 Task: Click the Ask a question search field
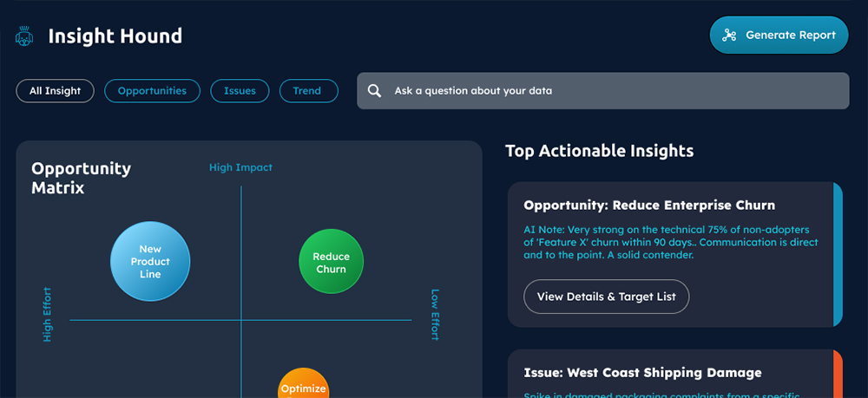pos(608,90)
